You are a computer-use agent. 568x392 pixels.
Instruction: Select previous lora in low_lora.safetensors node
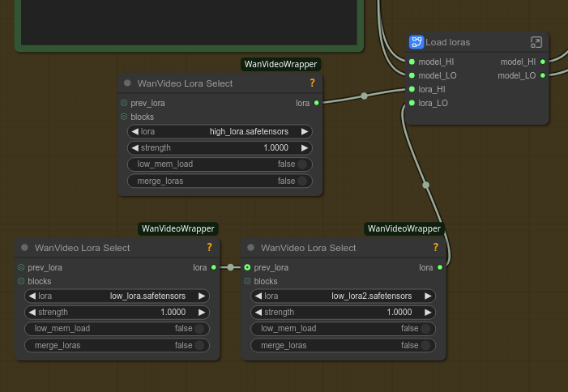coord(32,296)
